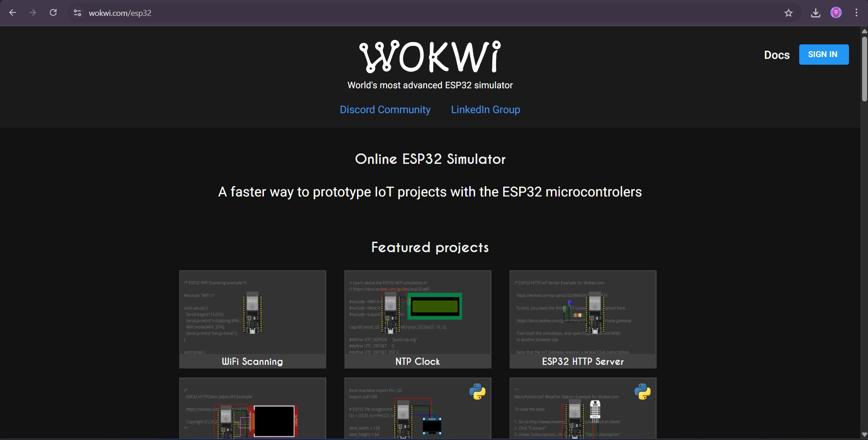This screenshot has width=868, height=440.
Task: Open the Discord Community link
Action: 385,110
